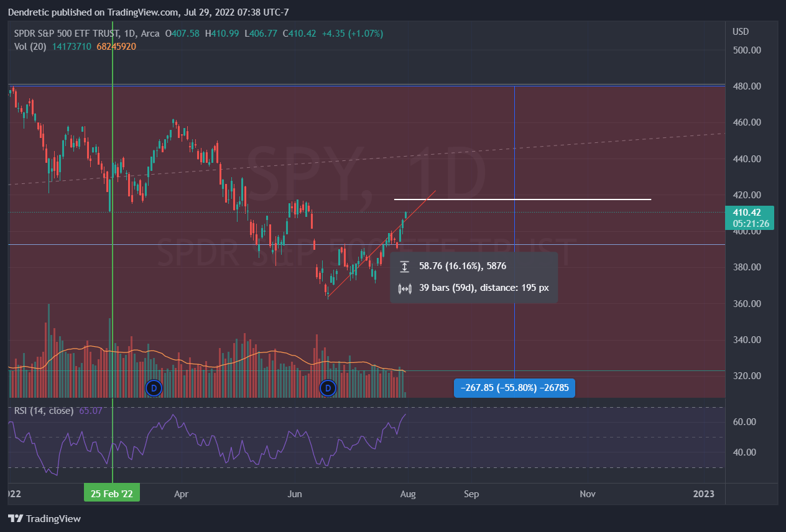This screenshot has height=532, width=786.
Task: Click the USD currency label on the price axis
Action: click(x=741, y=32)
